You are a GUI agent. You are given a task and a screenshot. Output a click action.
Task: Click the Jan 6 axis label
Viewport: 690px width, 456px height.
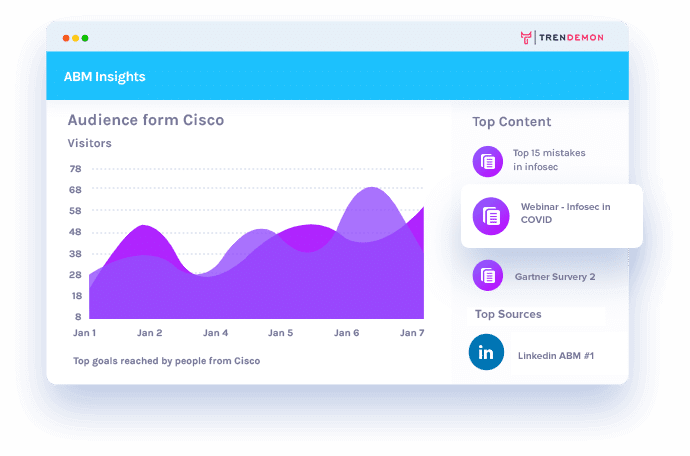click(x=346, y=333)
